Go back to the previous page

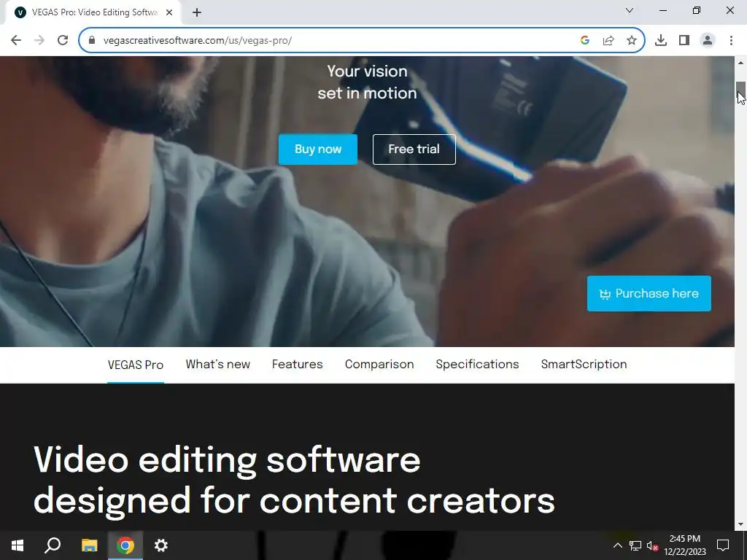pyautogui.click(x=16, y=41)
